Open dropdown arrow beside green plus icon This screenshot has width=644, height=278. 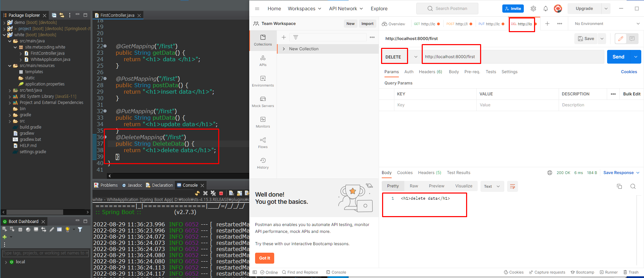click(x=11, y=237)
